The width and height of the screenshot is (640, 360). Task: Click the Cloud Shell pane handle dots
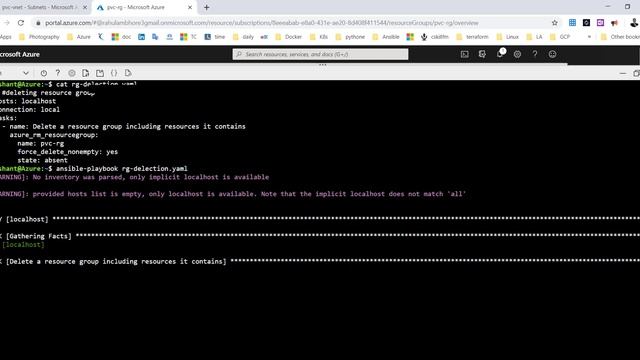[x=322, y=64]
